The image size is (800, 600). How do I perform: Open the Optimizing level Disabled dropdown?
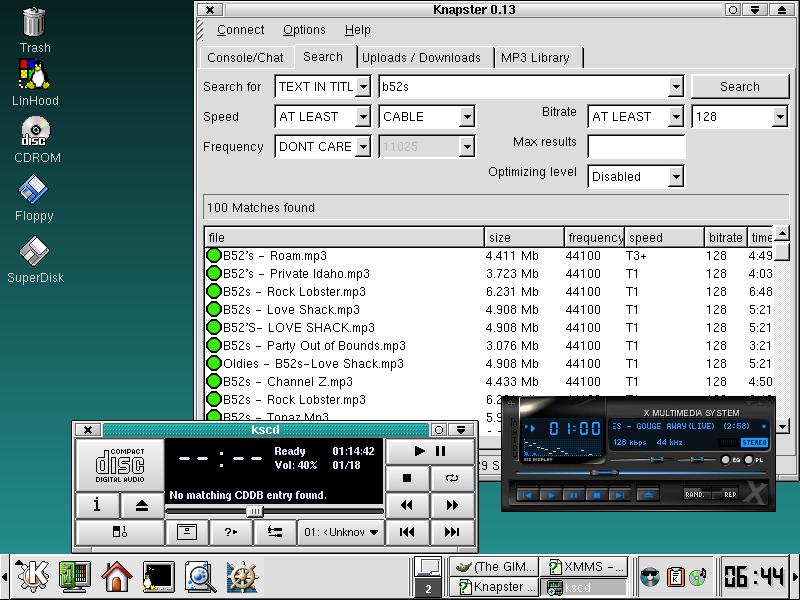[x=676, y=177]
